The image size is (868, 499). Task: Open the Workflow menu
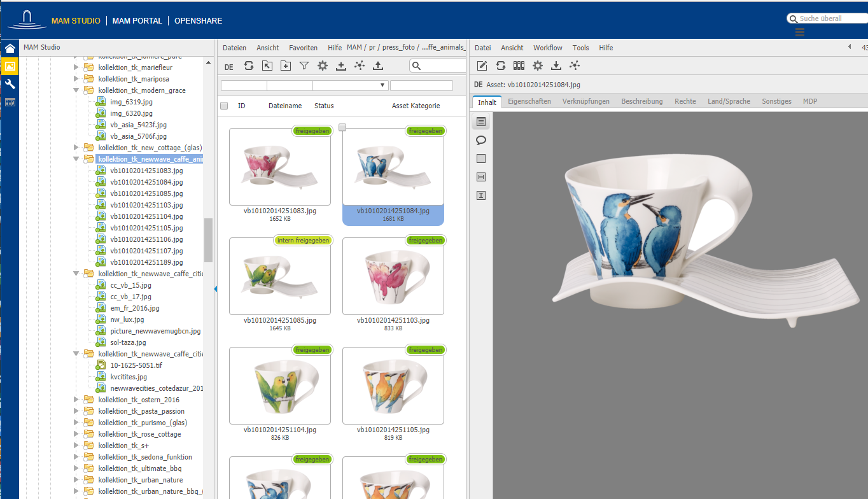pos(548,48)
